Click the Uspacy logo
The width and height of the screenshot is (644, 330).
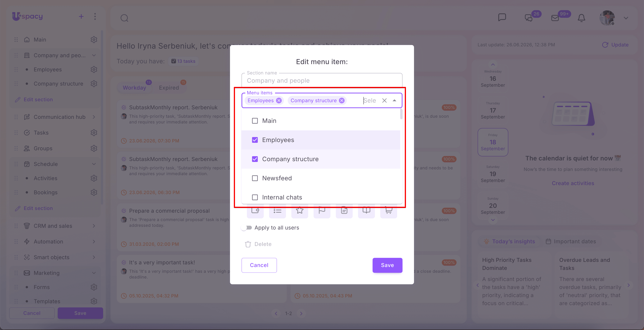pos(27,16)
